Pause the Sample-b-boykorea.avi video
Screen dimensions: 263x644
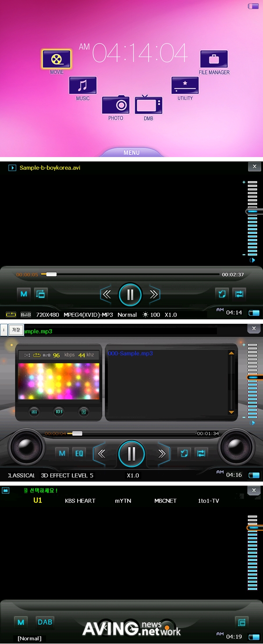click(130, 294)
